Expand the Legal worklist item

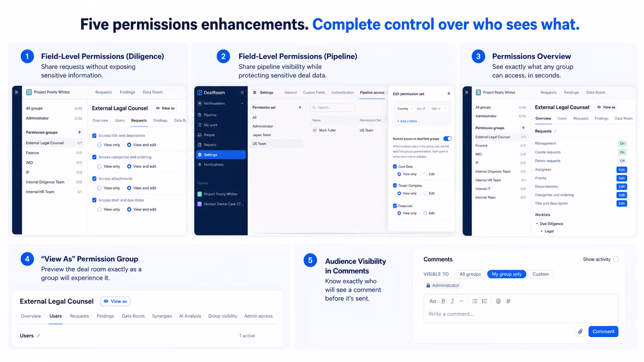[x=542, y=231]
